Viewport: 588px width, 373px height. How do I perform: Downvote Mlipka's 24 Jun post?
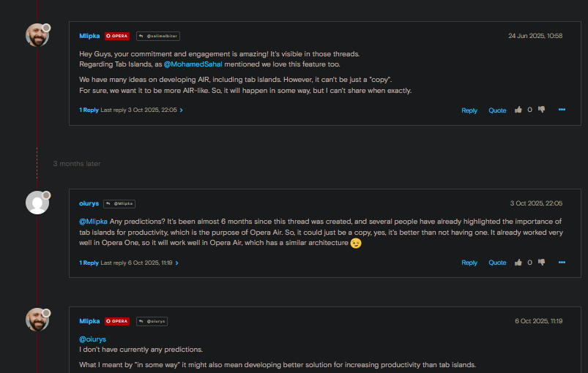coord(542,110)
